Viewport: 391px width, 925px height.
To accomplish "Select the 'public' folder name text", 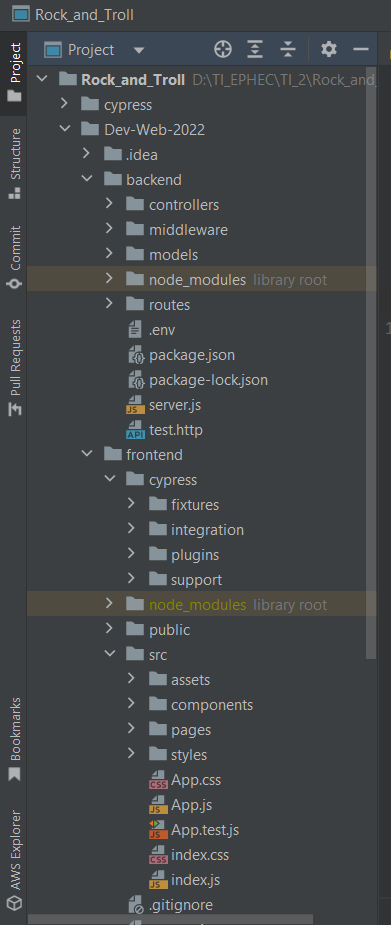I will (170, 630).
